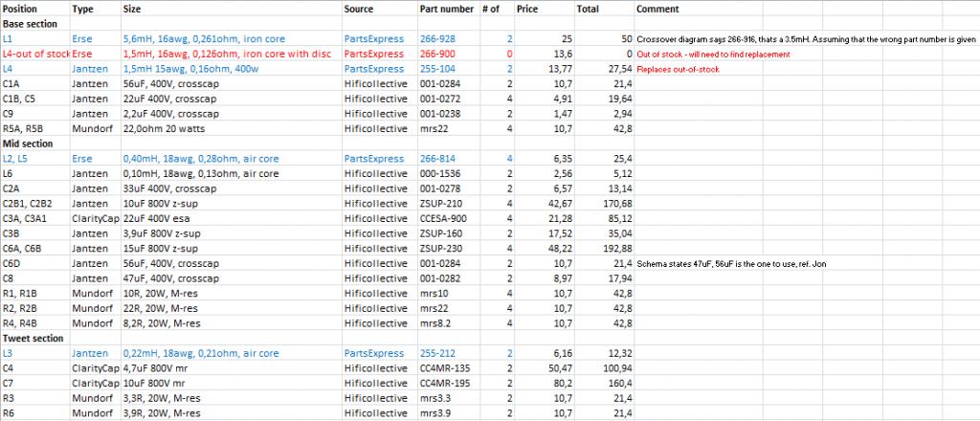This screenshot has width=980, height=421.
Task: Select the 'Out of stock - will need to find replacement' comment
Action: coord(713,55)
